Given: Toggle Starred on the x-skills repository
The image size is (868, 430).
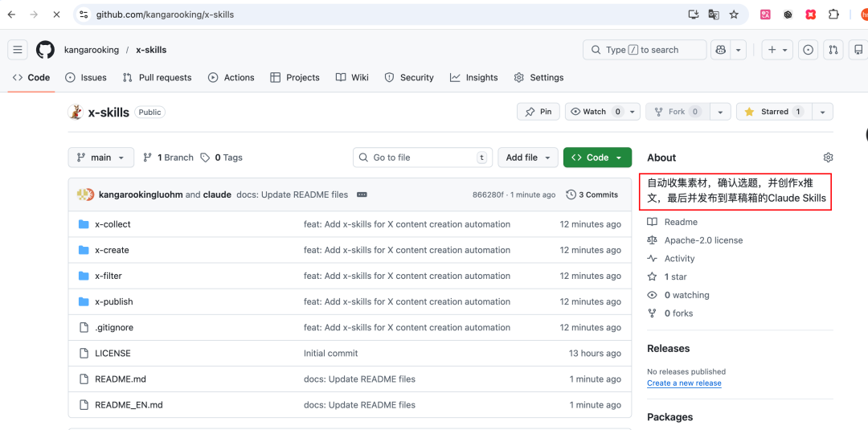Looking at the screenshot, I should pyautogui.click(x=774, y=112).
